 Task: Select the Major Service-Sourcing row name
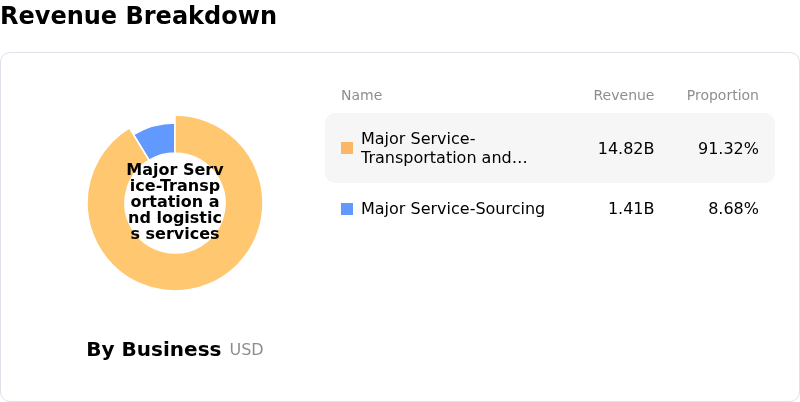click(x=453, y=209)
